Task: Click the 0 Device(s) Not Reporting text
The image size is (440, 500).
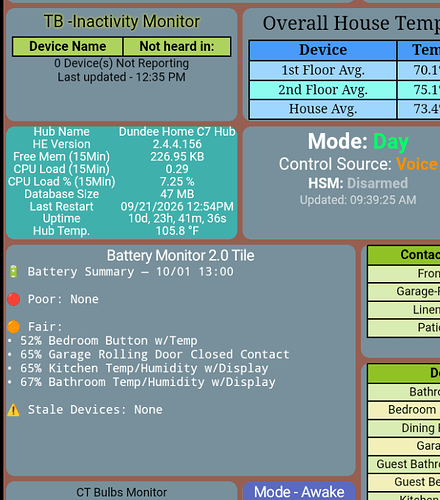Action: 122,63
